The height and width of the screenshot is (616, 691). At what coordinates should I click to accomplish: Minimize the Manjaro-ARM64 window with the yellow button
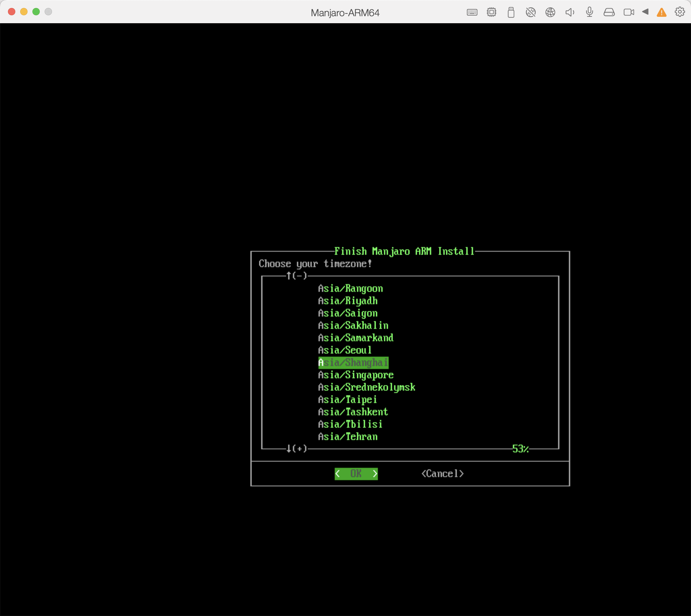24,12
